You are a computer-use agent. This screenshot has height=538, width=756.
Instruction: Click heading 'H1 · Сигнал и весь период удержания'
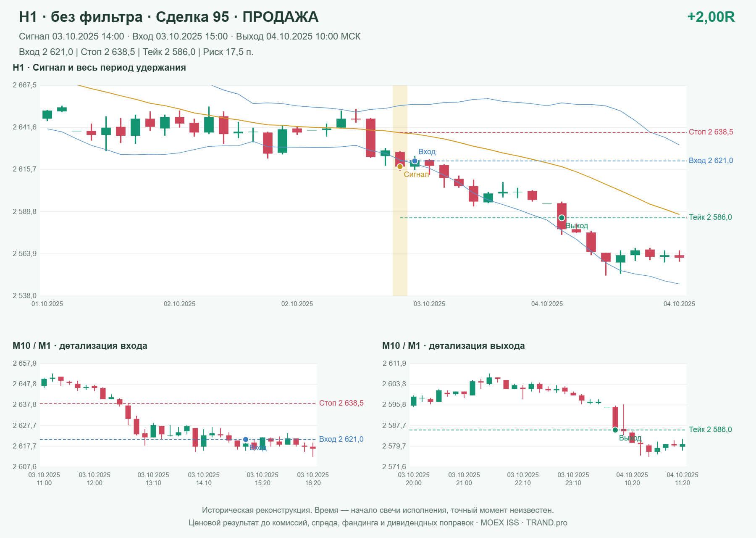99,68
